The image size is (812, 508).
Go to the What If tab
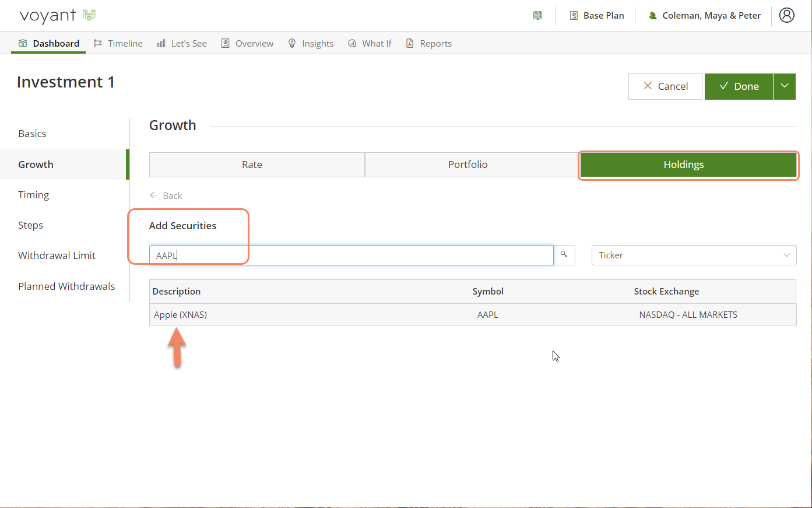[x=370, y=43]
